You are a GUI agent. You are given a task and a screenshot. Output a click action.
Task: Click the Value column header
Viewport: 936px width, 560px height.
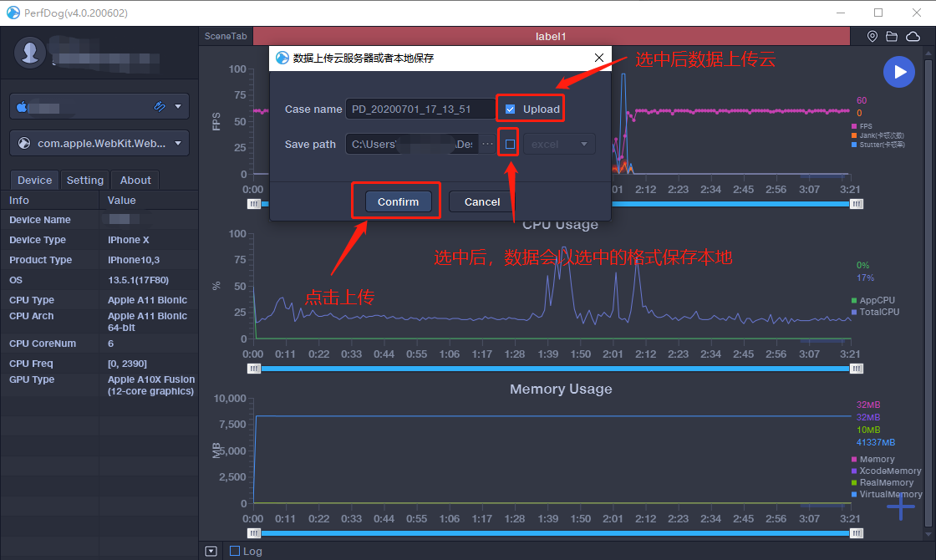121,201
